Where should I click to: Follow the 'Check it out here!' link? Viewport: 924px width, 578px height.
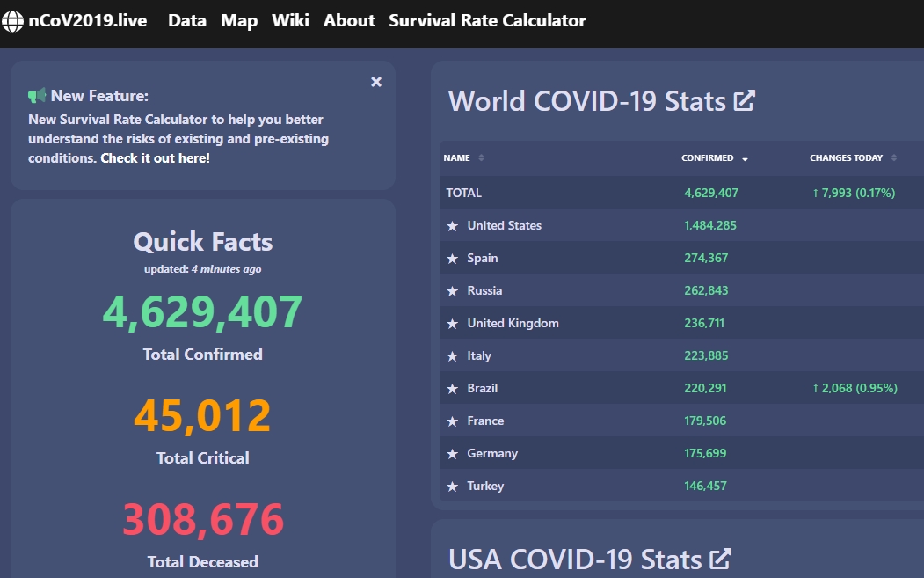click(155, 158)
